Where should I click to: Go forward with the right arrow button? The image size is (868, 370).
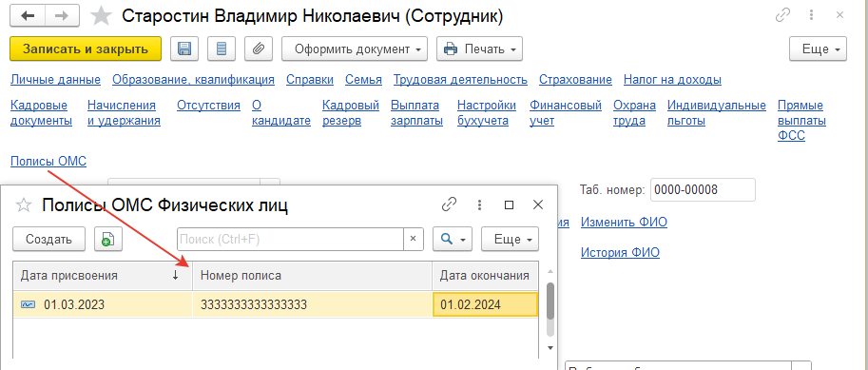tap(62, 16)
